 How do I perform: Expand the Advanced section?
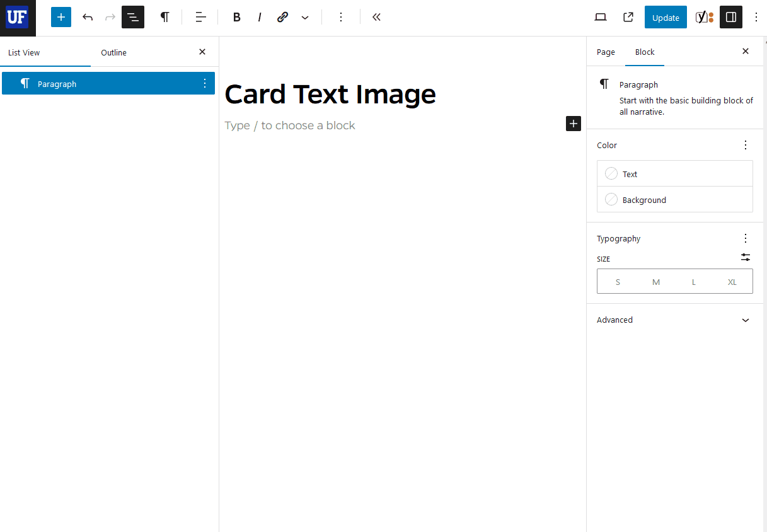673,320
